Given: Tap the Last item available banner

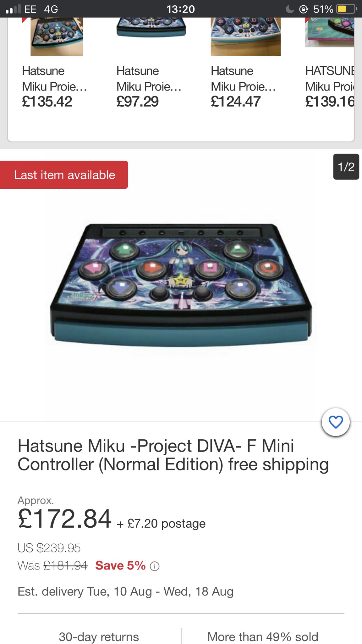Looking at the screenshot, I should point(64,175).
